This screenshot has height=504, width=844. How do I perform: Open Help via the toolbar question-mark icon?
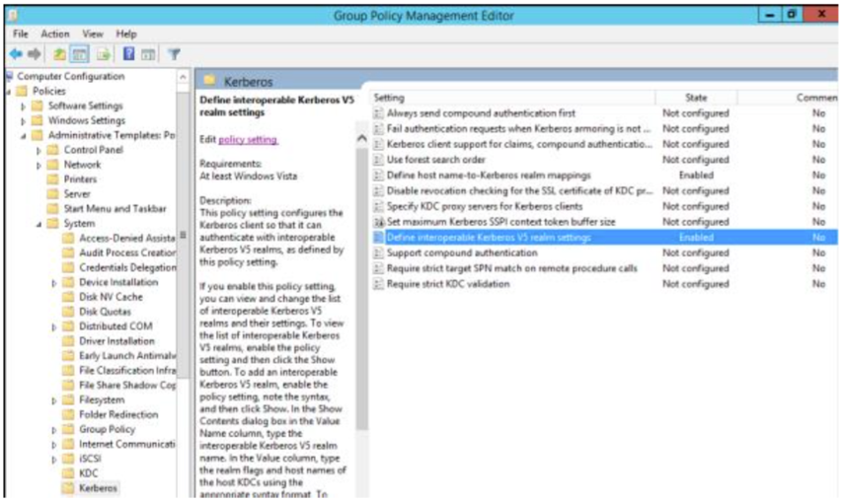point(128,54)
